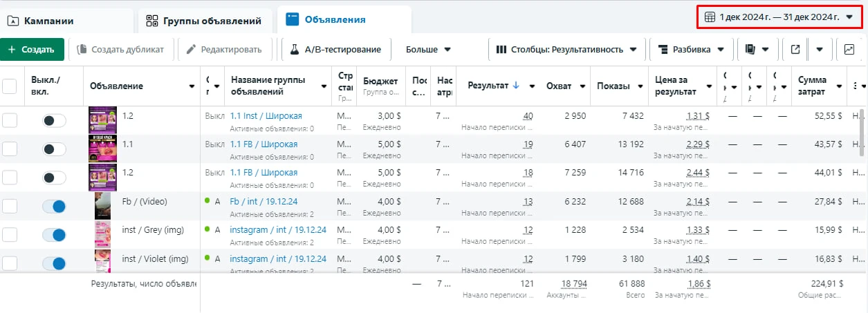Switch to the Кампании tab
The height and width of the screenshot is (313, 868).
point(68,21)
